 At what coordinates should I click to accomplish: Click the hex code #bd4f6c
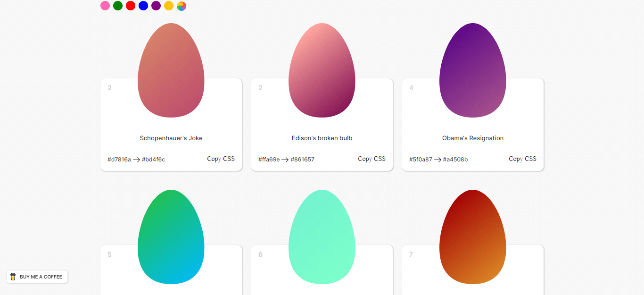pyautogui.click(x=154, y=160)
